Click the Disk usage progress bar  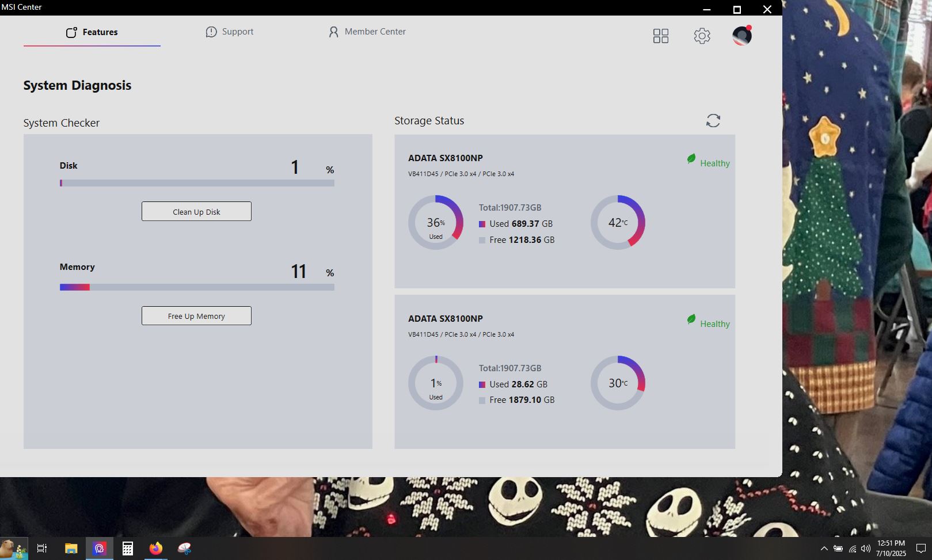(x=197, y=183)
